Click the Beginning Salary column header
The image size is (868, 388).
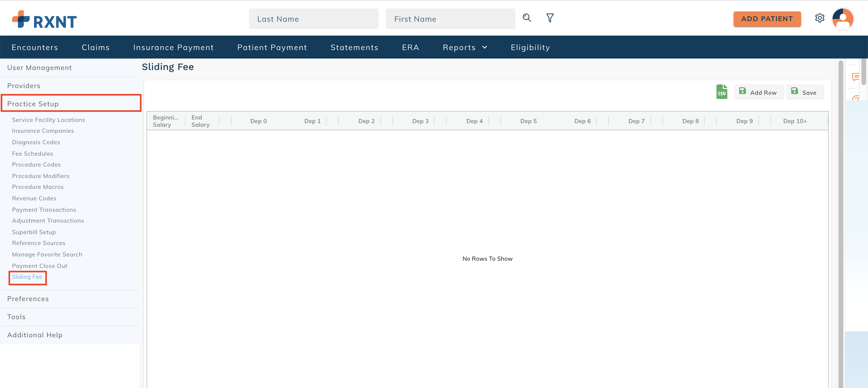166,121
